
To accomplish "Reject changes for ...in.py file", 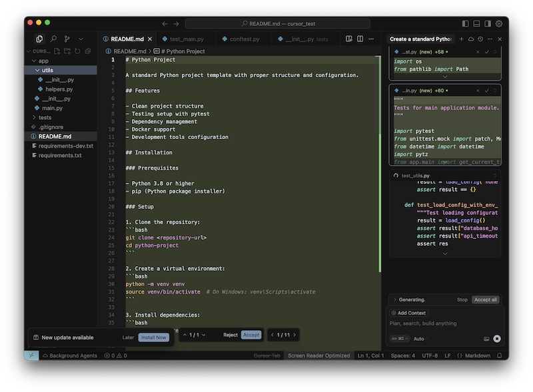I will pos(478,91).
